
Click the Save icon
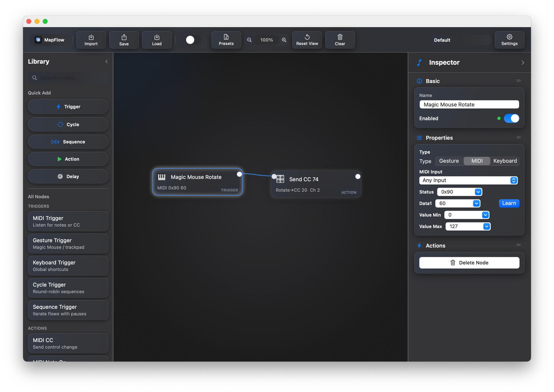tap(123, 37)
